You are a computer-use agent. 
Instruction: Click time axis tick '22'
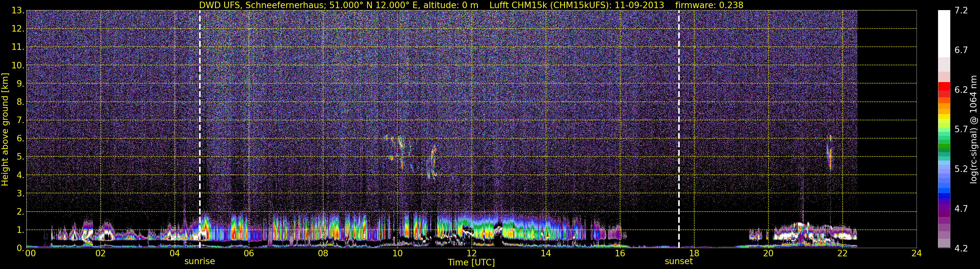(842, 253)
